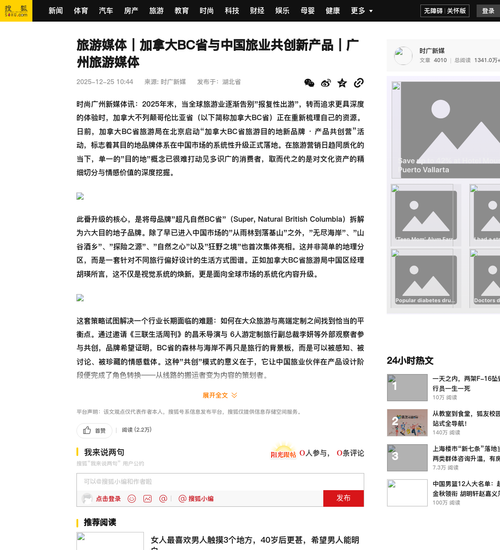500x550 pixels.
Task: Insert emoji in comment box
Action: [132, 498]
